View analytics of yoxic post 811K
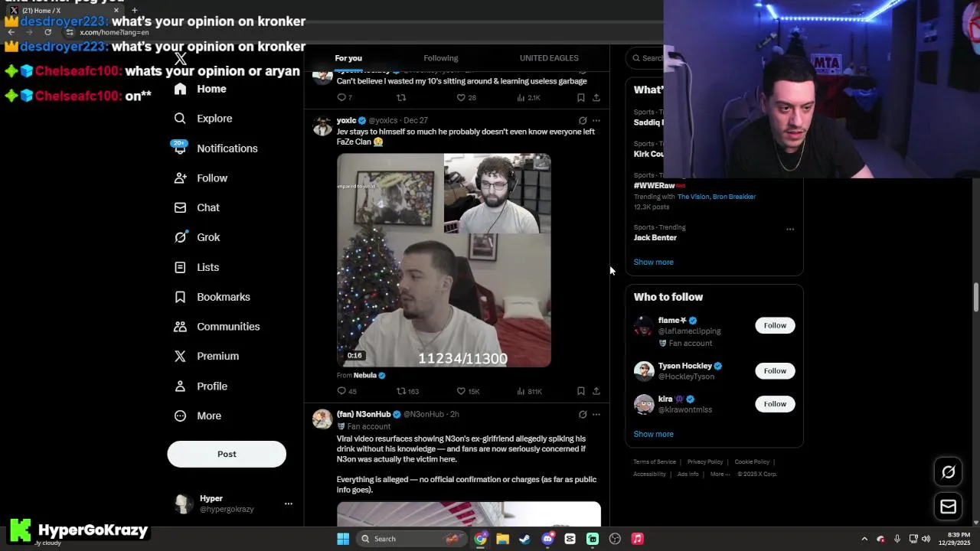 tap(529, 391)
